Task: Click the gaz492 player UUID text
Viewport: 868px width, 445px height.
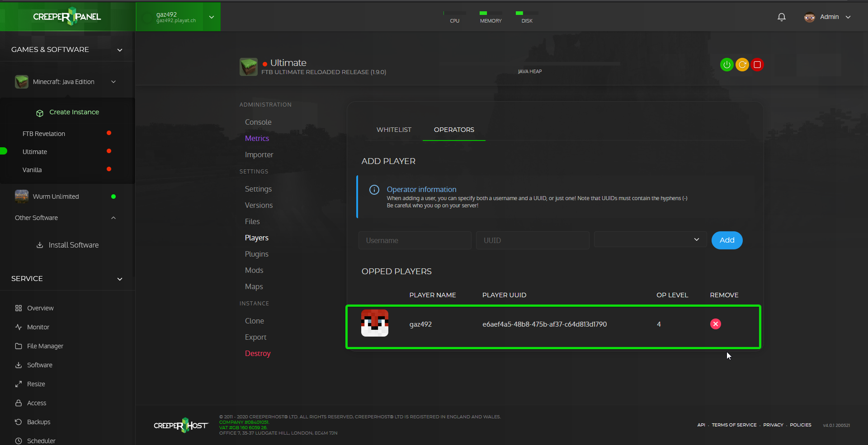Action: (x=544, y=324)
